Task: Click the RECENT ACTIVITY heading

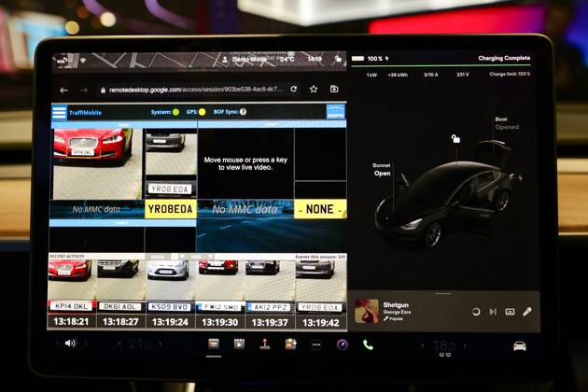Action: tap(67, 257)
